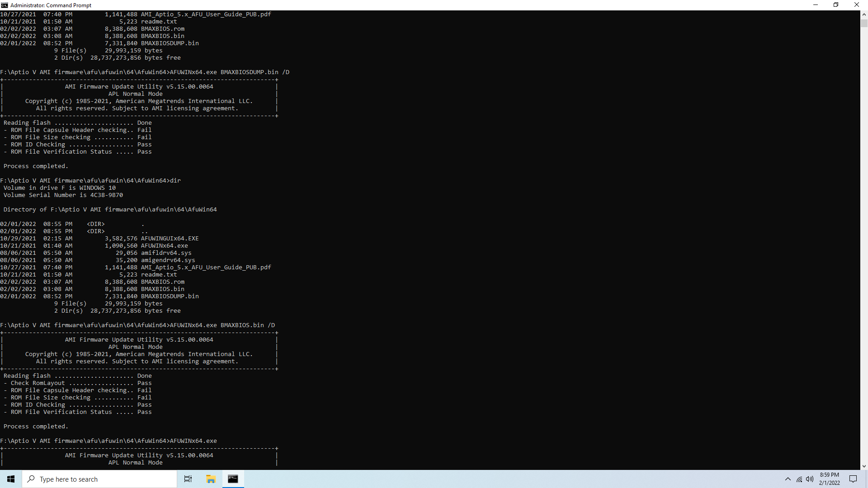Viewport: 868px width, 488px height.
Task: Click the Task View taskbar button
Action: click(x=189, y=479)
